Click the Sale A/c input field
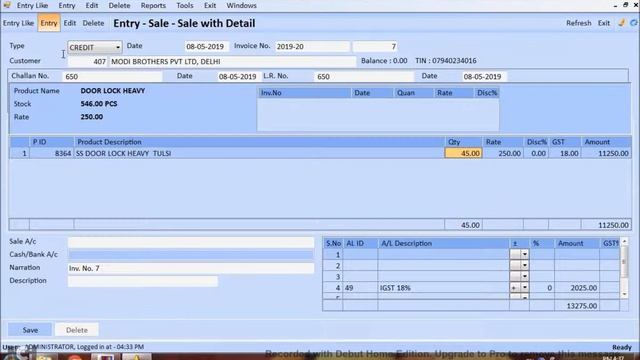 191,242
